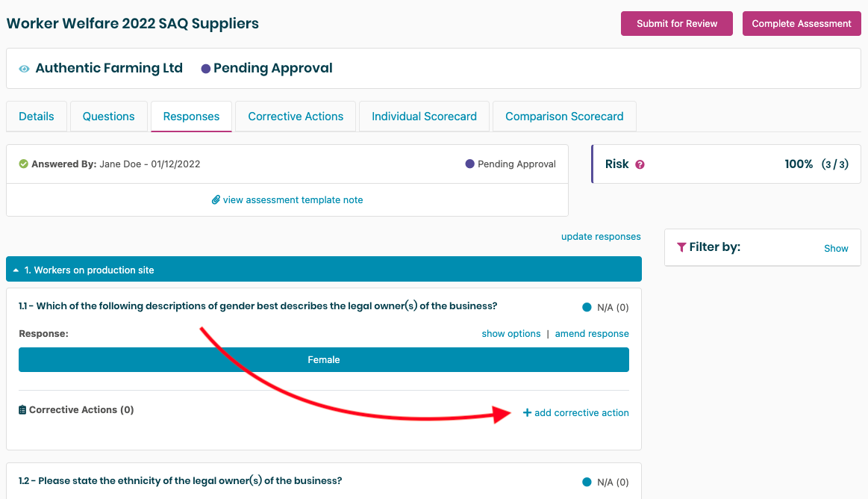
Task: Click the update responses link
Action: coord(601,237)
